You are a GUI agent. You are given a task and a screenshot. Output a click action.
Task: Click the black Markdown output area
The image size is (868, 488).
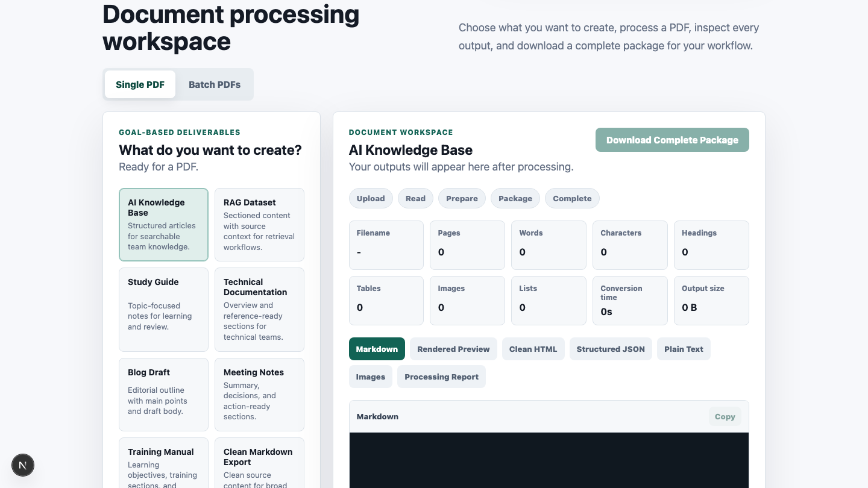[x=549, y=460]
